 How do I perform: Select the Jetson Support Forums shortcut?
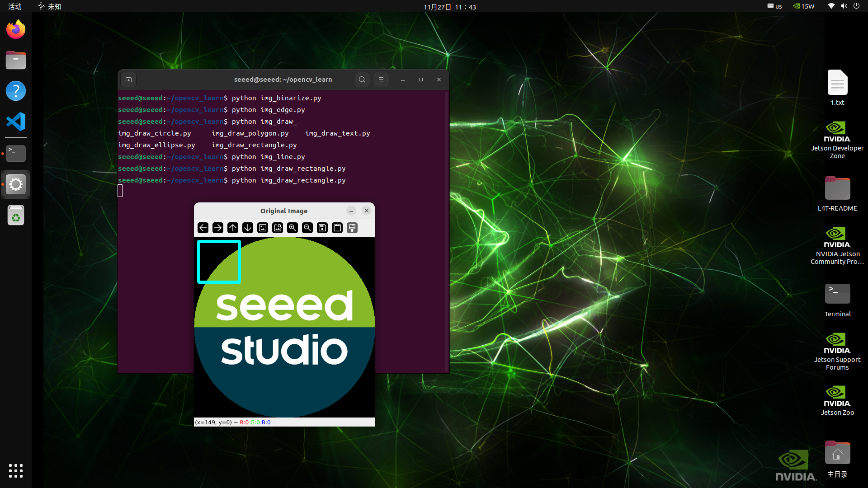pyautogui.click(x=837, y=352)
